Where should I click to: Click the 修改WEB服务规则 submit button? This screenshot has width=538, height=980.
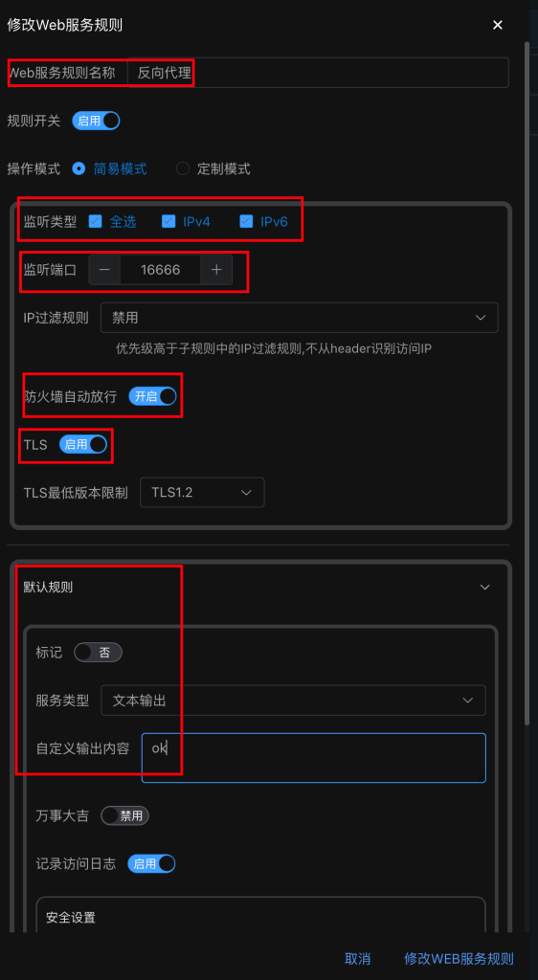pos(459,959)
